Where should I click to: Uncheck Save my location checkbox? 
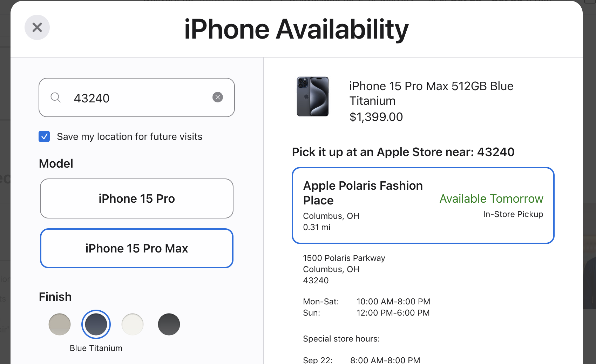pyautogui.click(x=44, y=136)
